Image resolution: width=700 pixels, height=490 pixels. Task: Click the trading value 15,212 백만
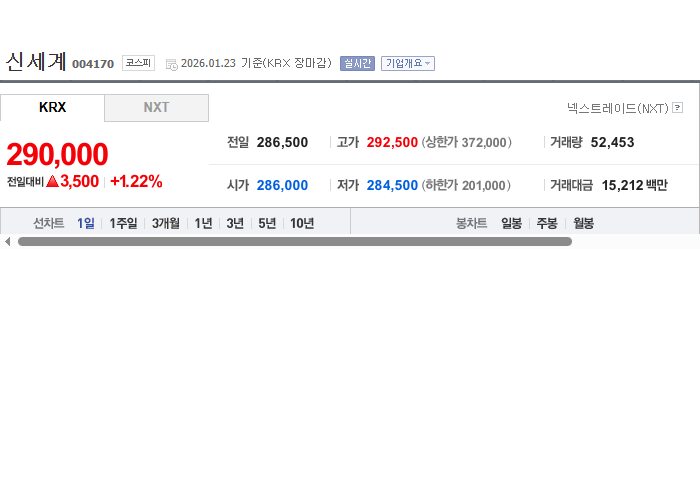coord(634,185)
